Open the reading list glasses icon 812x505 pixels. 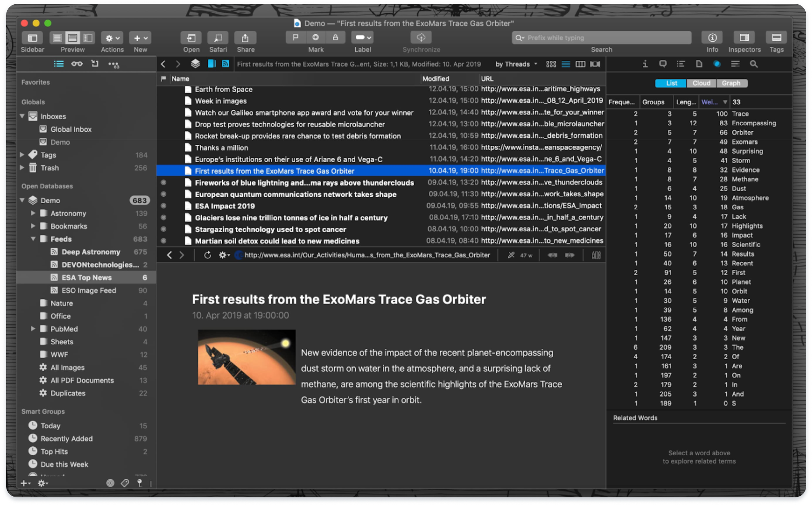click(77, 64)
